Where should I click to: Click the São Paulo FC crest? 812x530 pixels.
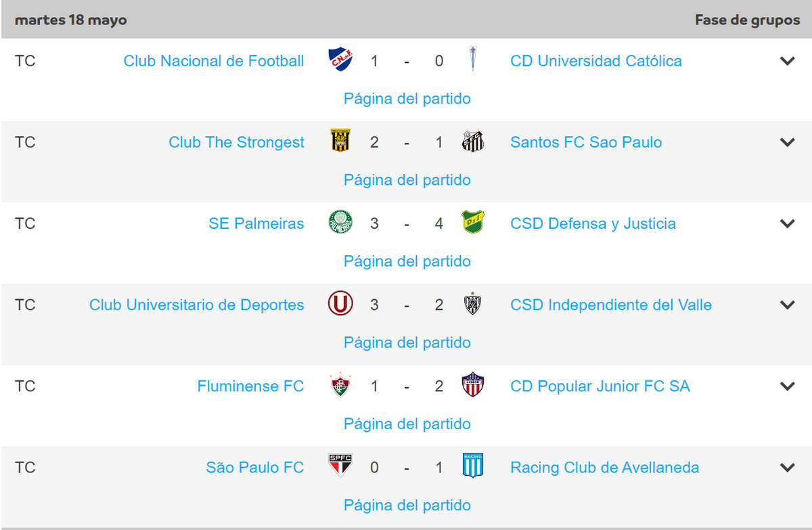(339, 466)
